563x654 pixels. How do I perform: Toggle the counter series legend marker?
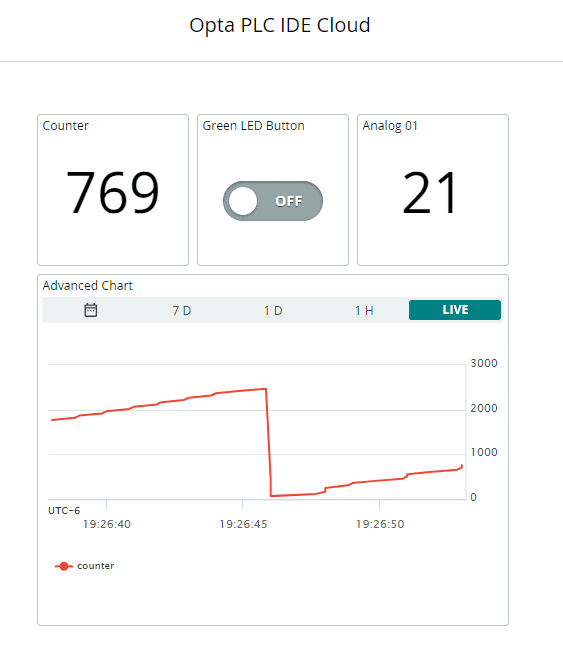click(x=64, y=566)
